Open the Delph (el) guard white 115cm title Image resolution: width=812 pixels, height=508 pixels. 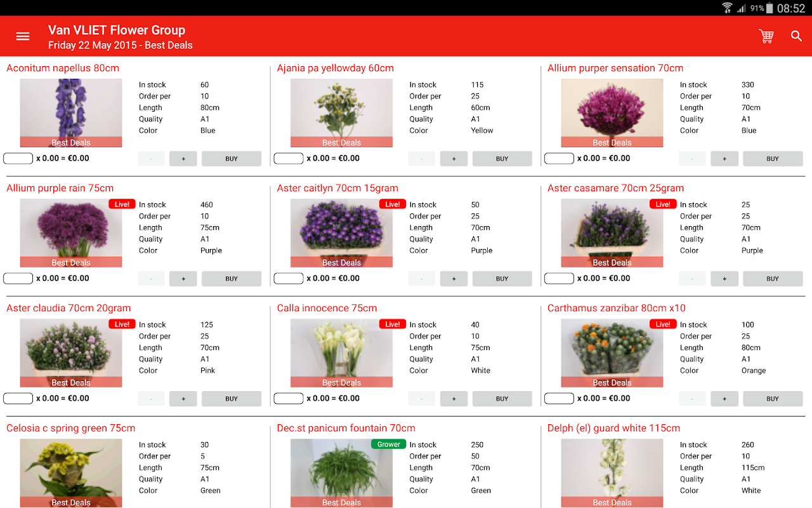tap(613, 428)
